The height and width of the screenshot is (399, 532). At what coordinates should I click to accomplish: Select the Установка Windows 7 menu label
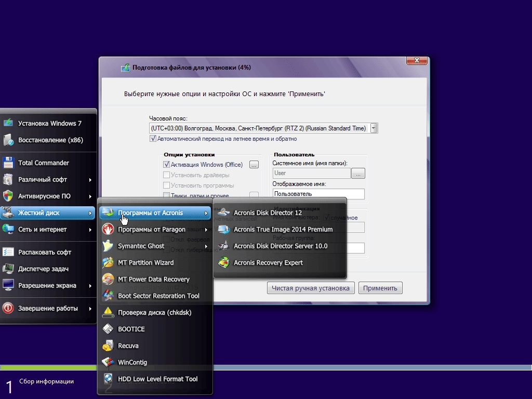tap(50, 123)
